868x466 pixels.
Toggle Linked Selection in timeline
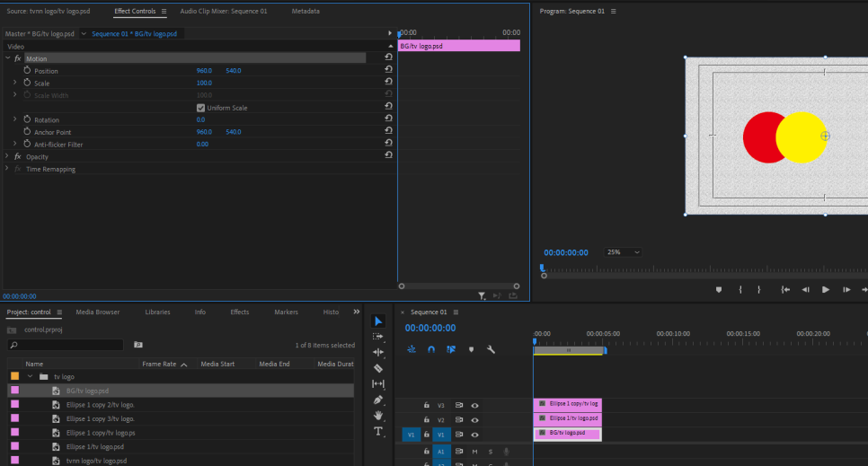click(x=451, y=349)
